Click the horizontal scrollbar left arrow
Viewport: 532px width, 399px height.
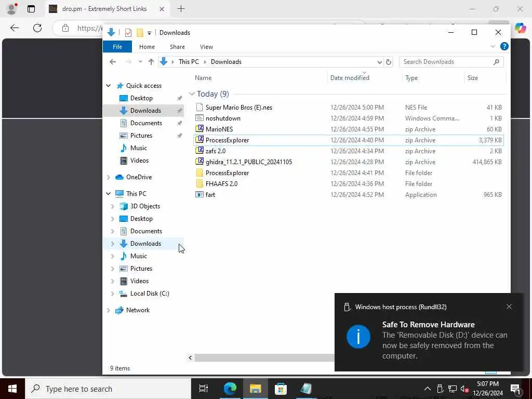[x=190, y=357]
